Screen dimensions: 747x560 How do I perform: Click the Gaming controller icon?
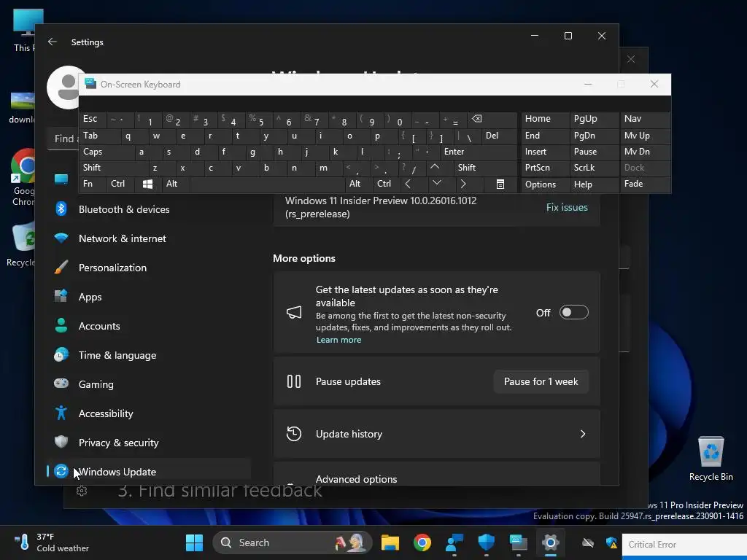coord(61,384)
